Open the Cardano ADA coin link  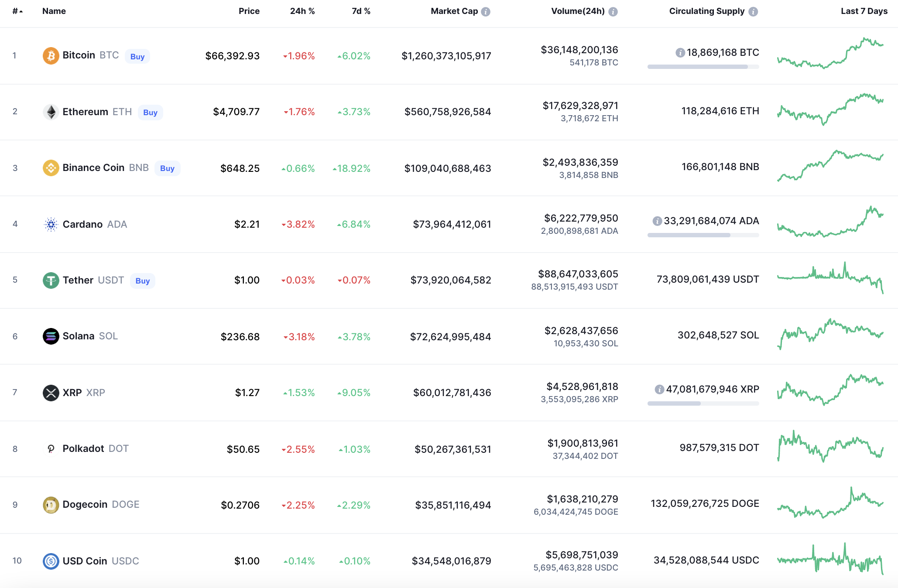[83, 224]
